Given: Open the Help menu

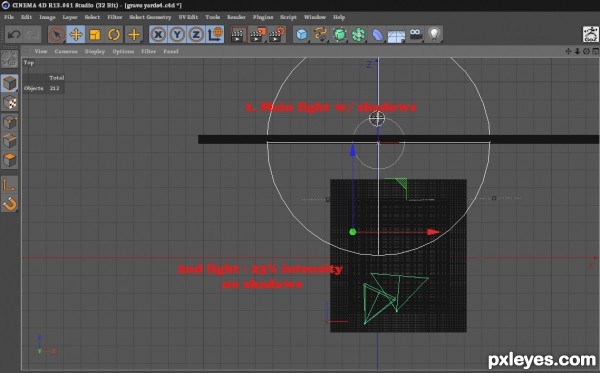Looking at the screenshot, I should pyautogui.click(x=339, y=17).
